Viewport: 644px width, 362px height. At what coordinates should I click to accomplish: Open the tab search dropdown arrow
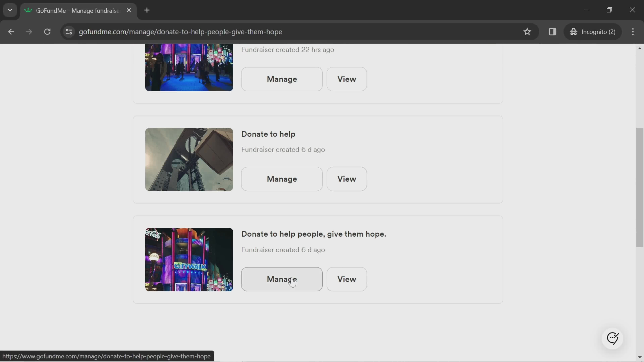click(x=10, y=10)
